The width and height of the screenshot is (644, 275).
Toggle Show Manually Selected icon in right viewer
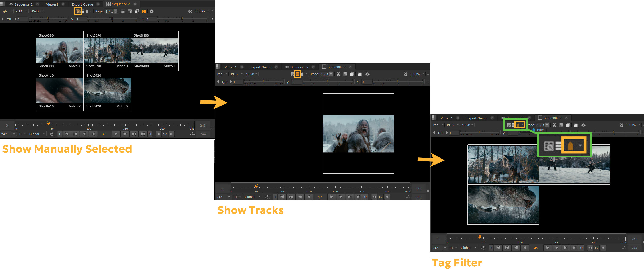tap(509, 125)
